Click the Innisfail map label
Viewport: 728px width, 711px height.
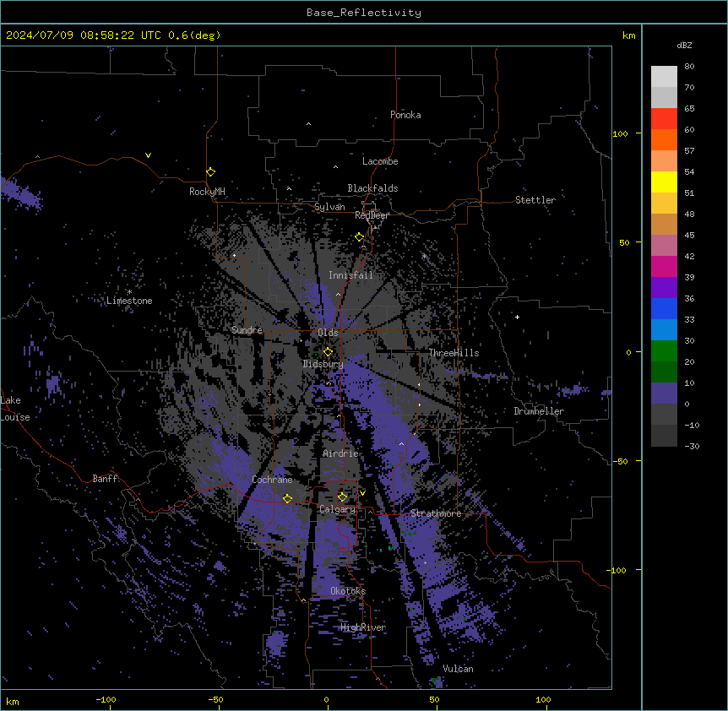(350, 275)
